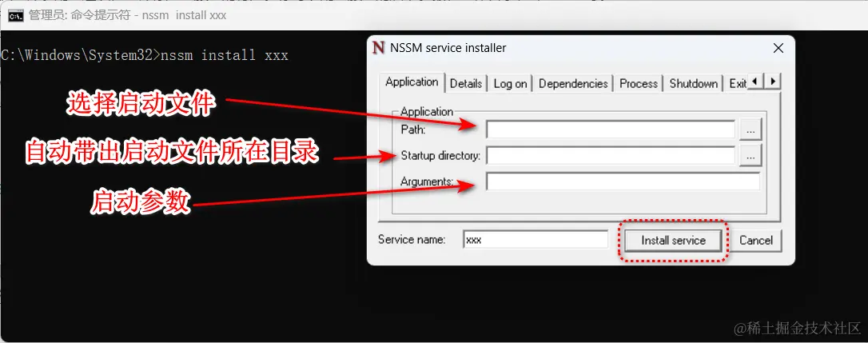
Task: Switch to the Dependencies tab
Action: point(573,84)
